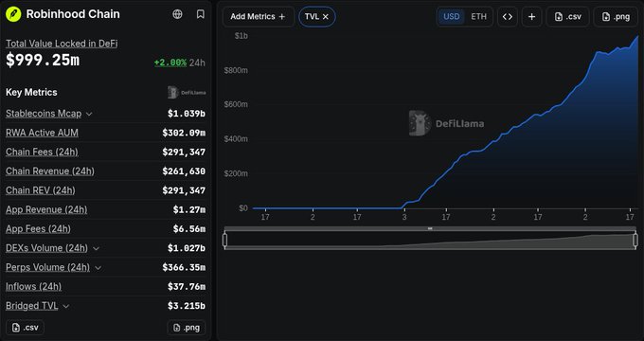The width and height of the screenshot is (644, 341).
Task: Click the Robinhood Chain feather logo
Action: (13, 14)
